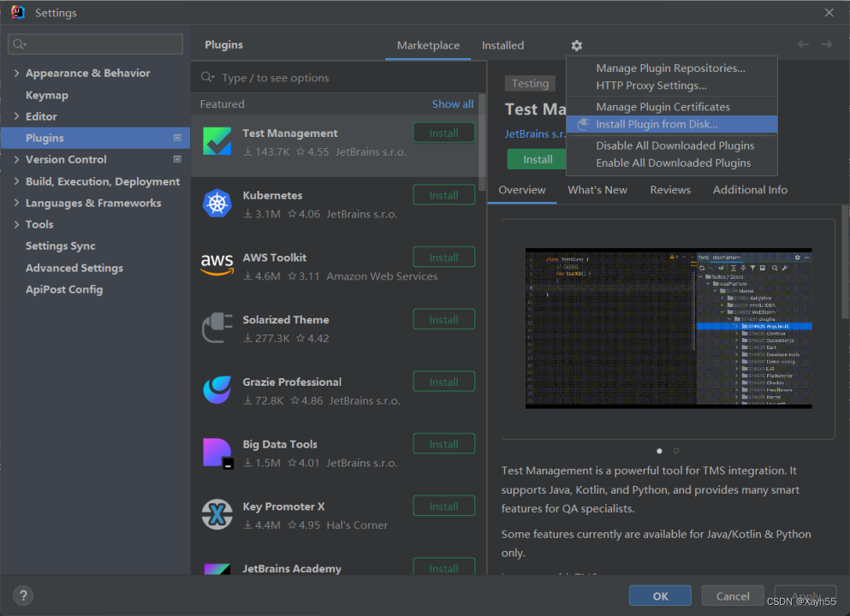Select Install Plugin from Disk
The height and width of the screenshot is (616, 850).
point(672,124)
